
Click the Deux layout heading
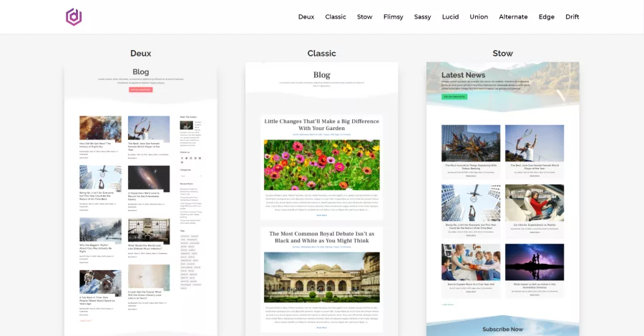point(140,54)
